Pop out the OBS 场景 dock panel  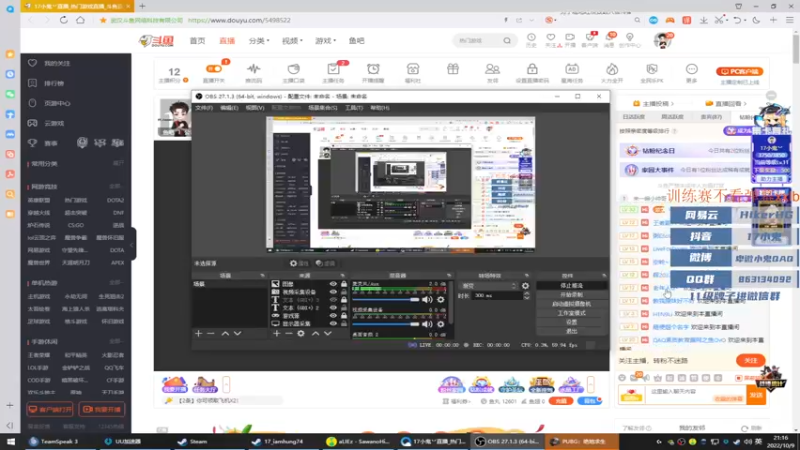[x=262, y=276]
